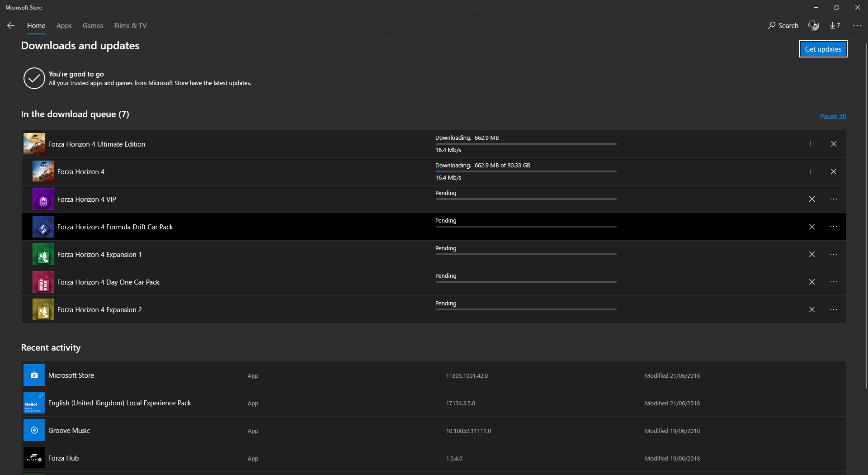
Task: Cancel Forza Horizon 4 Expansion 2 download
Action: (812, 309)
